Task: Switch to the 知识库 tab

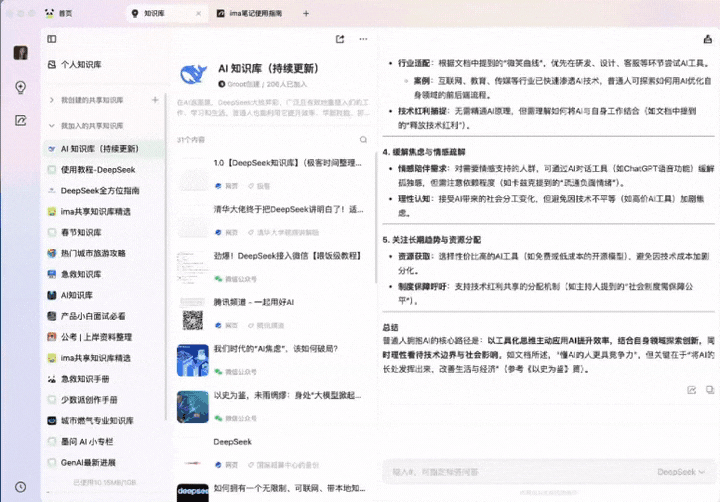Action: click(x=165, y=13)
